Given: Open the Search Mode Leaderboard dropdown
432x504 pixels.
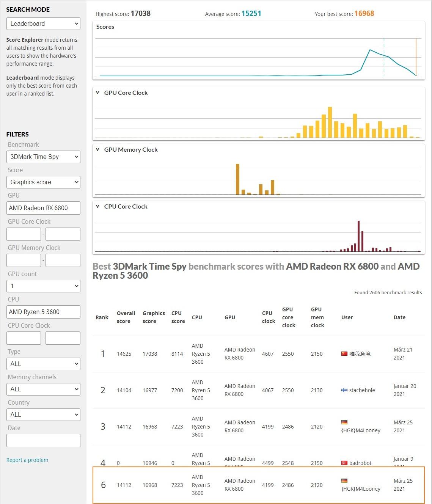Looking at the screenshot, I should [x=43, y=24].
